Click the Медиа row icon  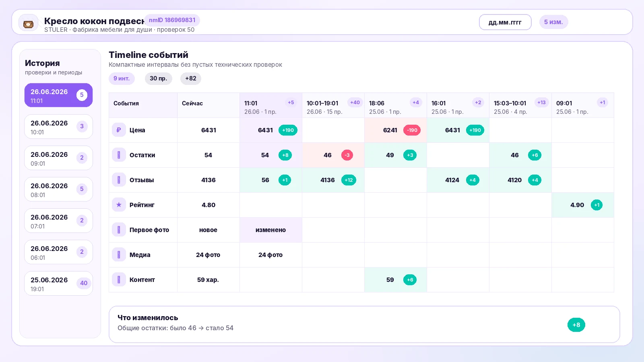[119, 255]
